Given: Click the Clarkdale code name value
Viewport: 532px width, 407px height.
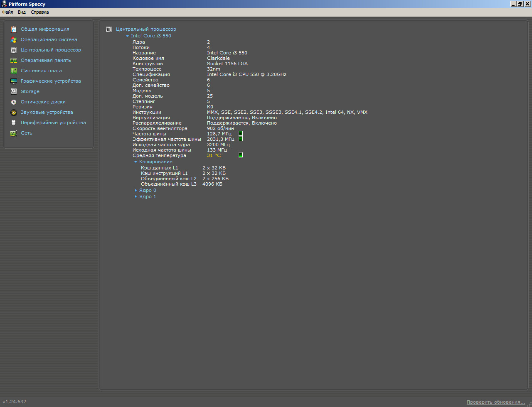Looking at the screenshot, I should [x=218, y=58].
